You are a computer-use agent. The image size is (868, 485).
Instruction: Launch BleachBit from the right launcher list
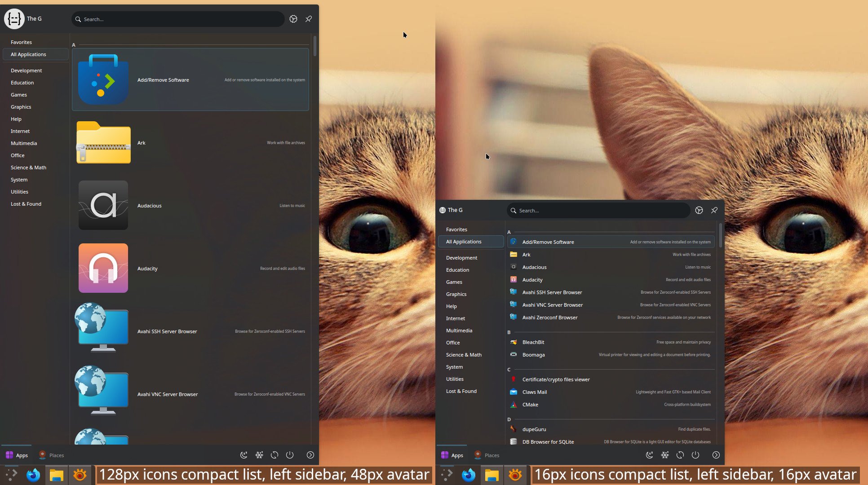tap(611, 342)
